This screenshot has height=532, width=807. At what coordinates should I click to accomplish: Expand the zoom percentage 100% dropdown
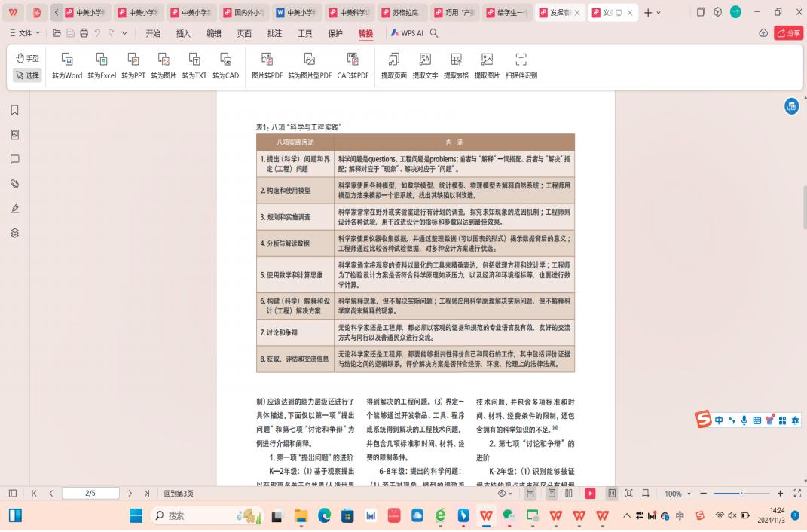click(x=677, y=494)
